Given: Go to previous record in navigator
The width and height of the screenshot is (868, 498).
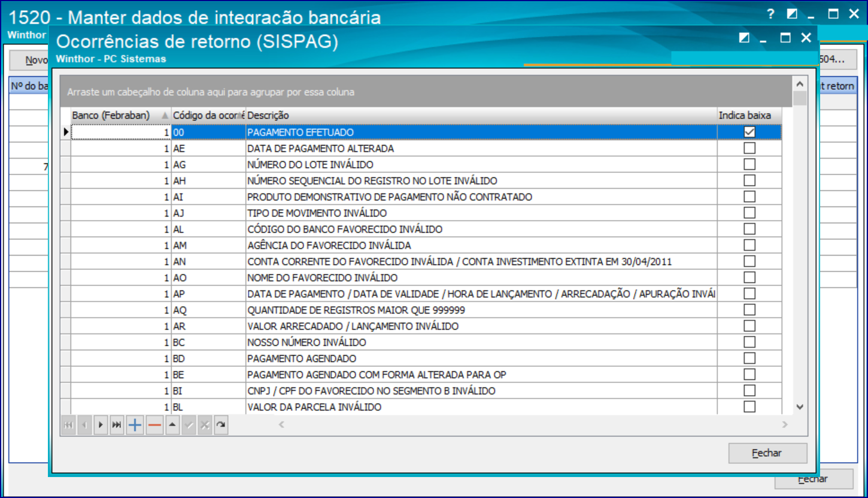Looking at the screenshot, I should coord(84,425).
